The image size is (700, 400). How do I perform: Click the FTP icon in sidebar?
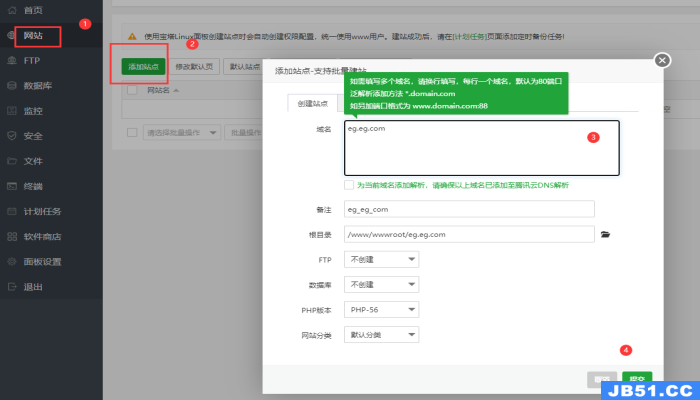click(x=12, y=60)
